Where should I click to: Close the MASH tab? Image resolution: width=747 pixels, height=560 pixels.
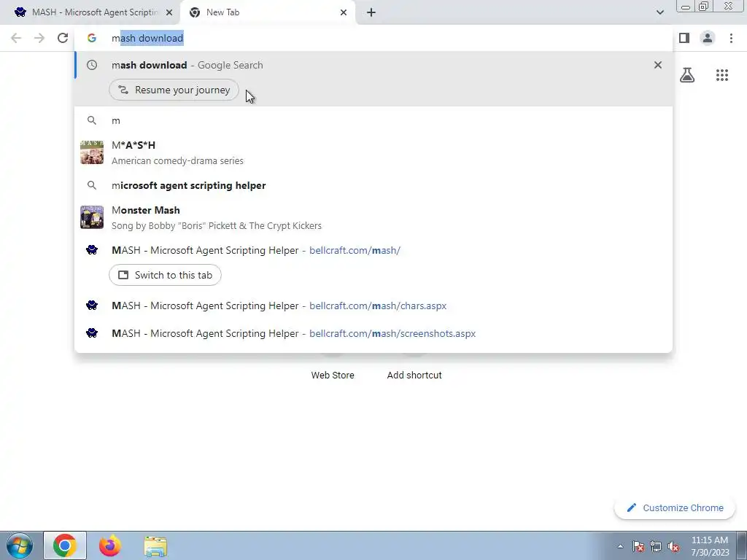169,12
